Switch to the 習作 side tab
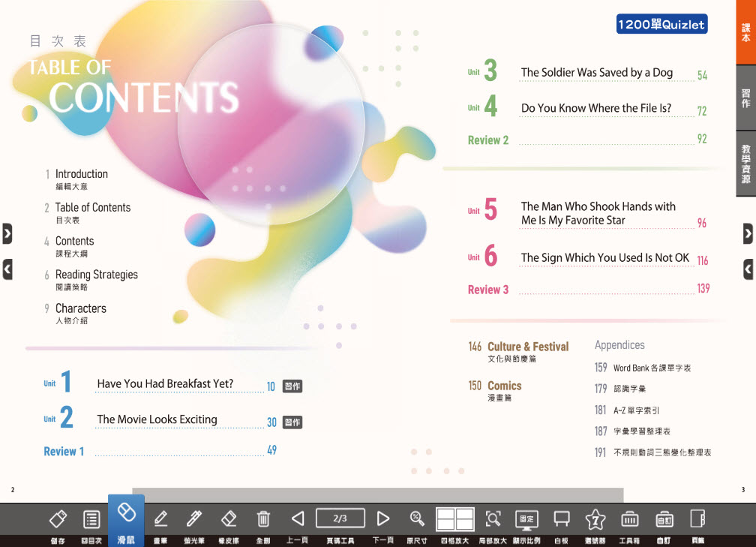Image resolution: width=756 pixels, height=547 pixels. [745, 98]
